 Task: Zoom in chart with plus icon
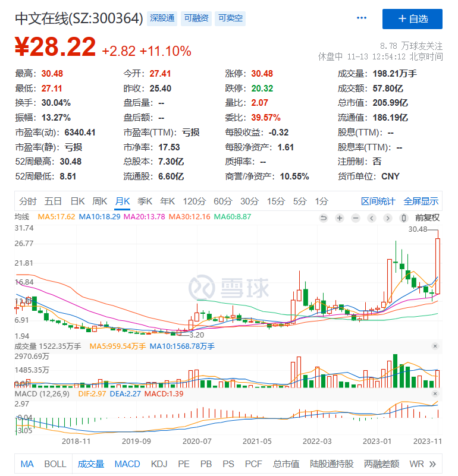point(340,218)
